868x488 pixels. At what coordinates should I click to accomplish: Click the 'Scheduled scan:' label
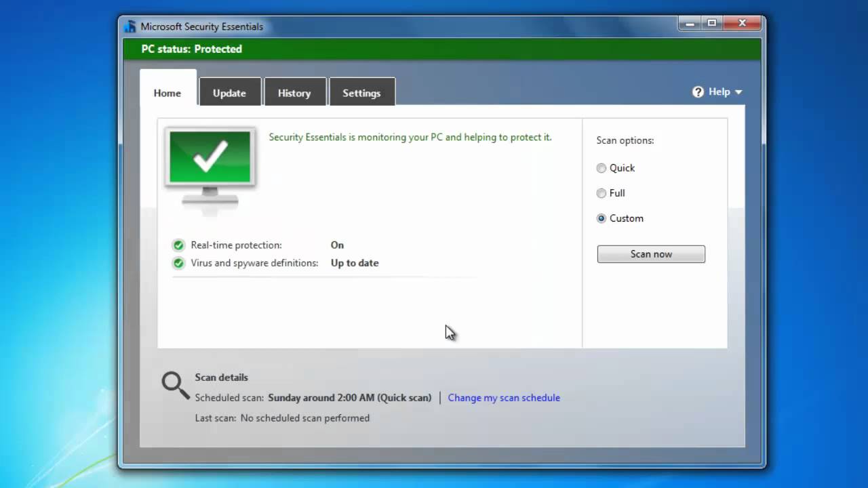point(229,398)
